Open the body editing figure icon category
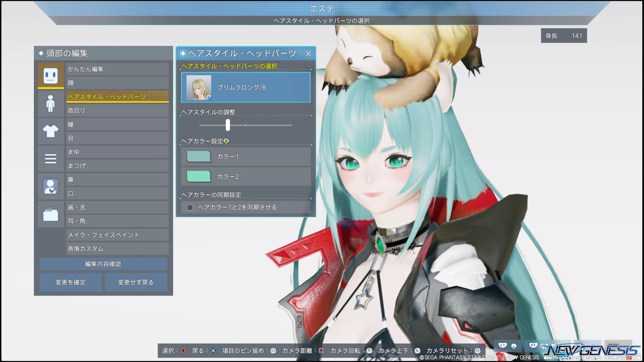 coord(50,103)
